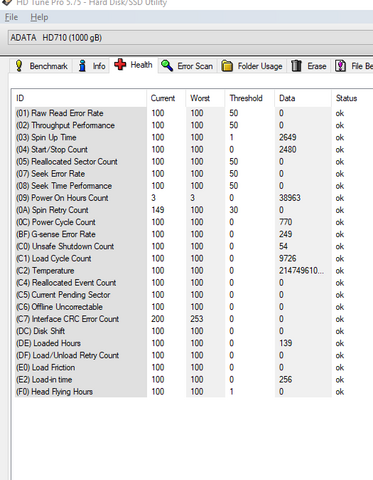Click the Benchmark lightbulb icon
This screenshot has height=480, width=373.
[x=19, y=66]
